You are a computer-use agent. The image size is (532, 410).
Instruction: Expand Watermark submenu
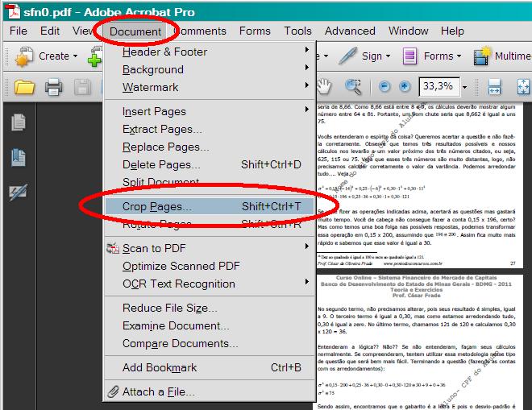pyautogui.click(x=209, y=87)
